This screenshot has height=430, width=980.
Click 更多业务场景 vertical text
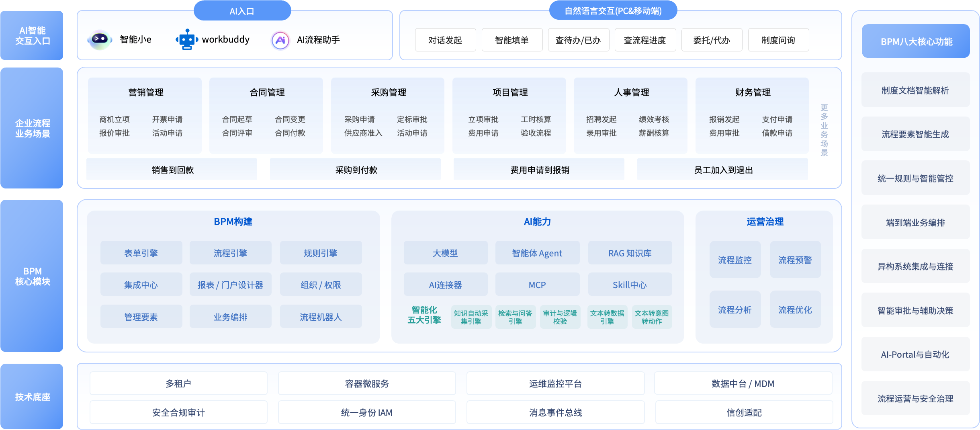(x=824, y=130)
